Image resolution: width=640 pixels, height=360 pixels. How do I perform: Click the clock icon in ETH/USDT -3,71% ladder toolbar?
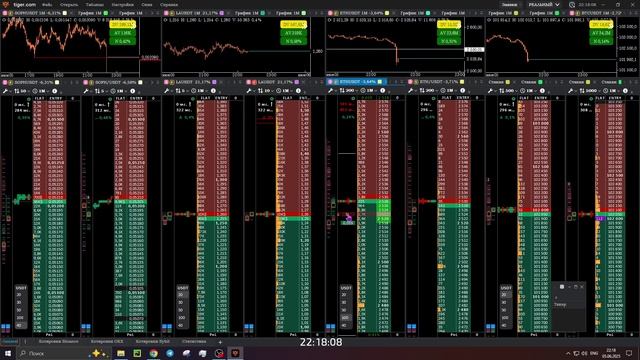[443, 91]
